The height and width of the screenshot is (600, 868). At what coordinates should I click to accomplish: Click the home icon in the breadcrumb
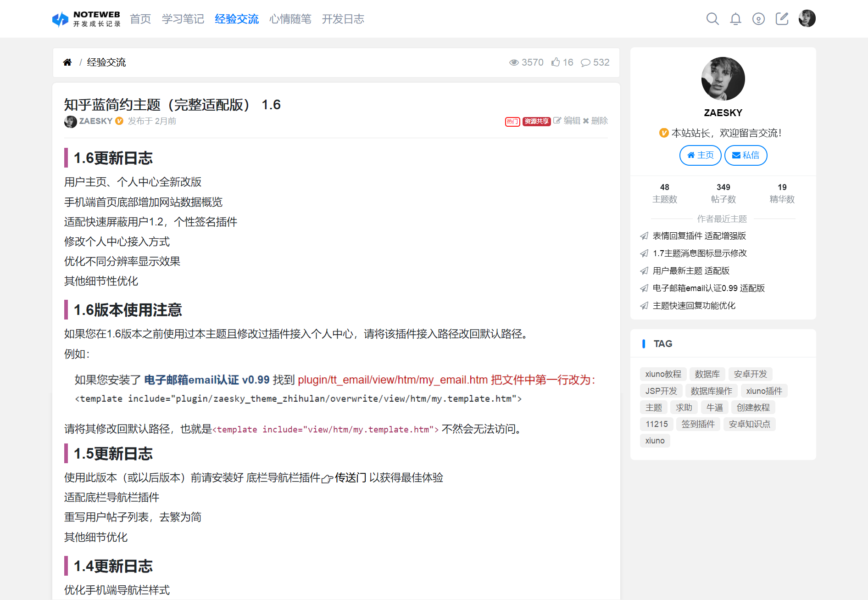pyautogui.click(x=67, y=62)
